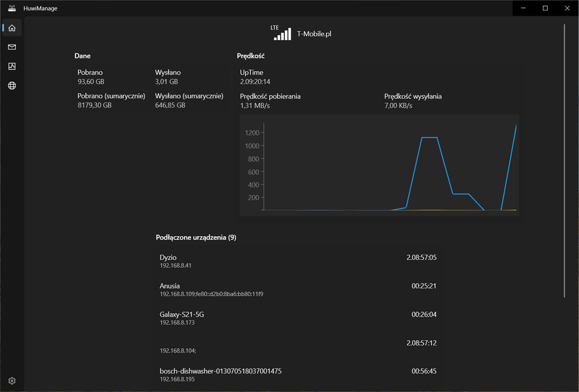Expand the Prędkość section
Image resolution: width=579 pixels, height=392 pixels.
tap(250, 56)
